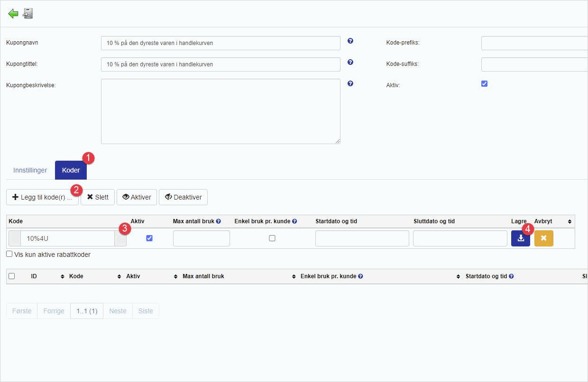Toggle the top Aktiv coupon checkbox
Viewport: 588px width, 382px height.
[484, 84]
